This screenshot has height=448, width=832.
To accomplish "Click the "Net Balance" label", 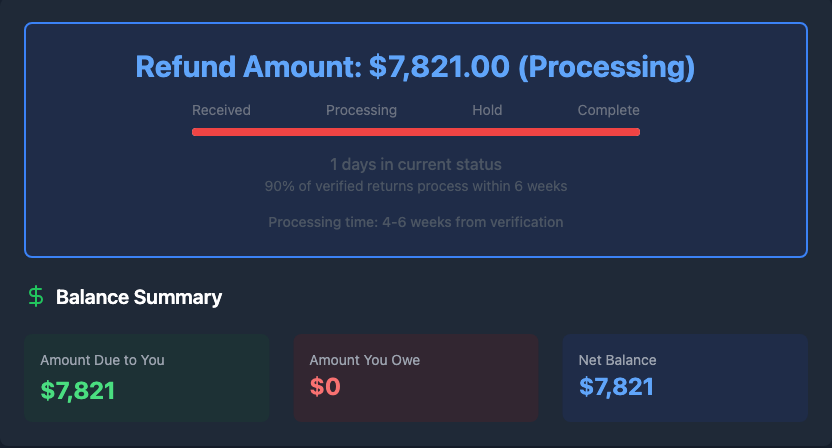I will (x=617, y=360).
